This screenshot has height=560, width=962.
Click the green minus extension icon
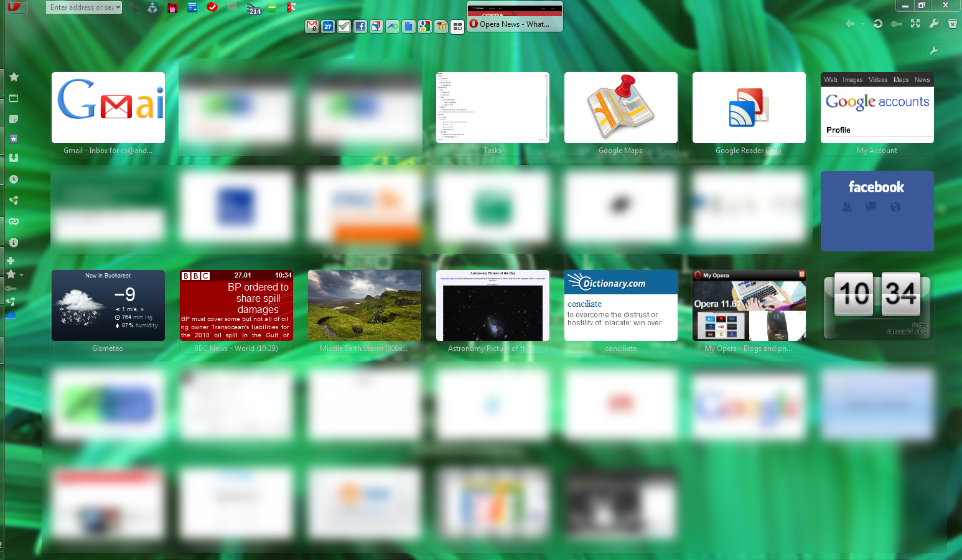272,7
